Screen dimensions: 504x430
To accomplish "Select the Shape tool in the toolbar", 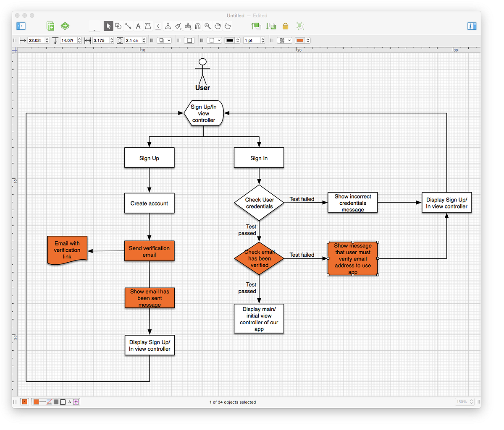I will (118, 26).
